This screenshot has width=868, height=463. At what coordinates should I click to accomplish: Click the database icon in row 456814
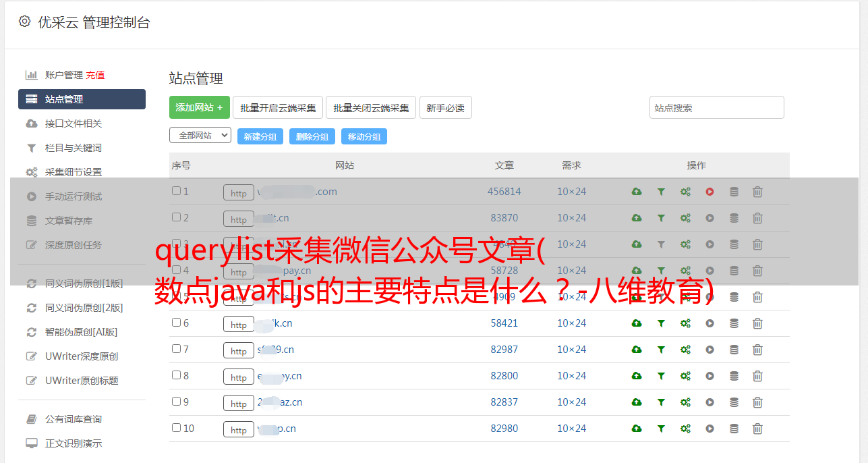click(x=734, y=192)
